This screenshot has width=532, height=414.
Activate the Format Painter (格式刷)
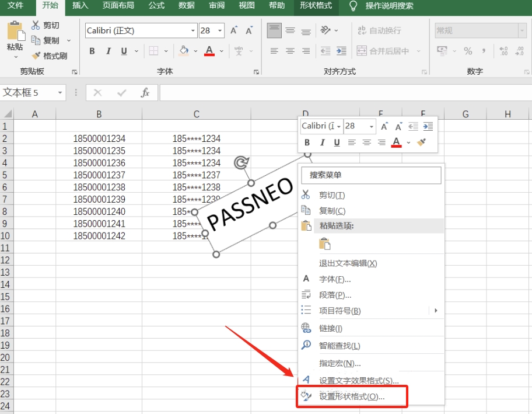(x=49, y=55)
